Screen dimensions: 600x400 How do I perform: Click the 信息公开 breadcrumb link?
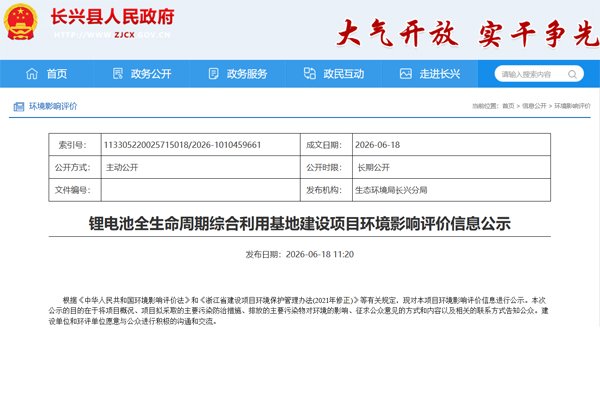534,106
